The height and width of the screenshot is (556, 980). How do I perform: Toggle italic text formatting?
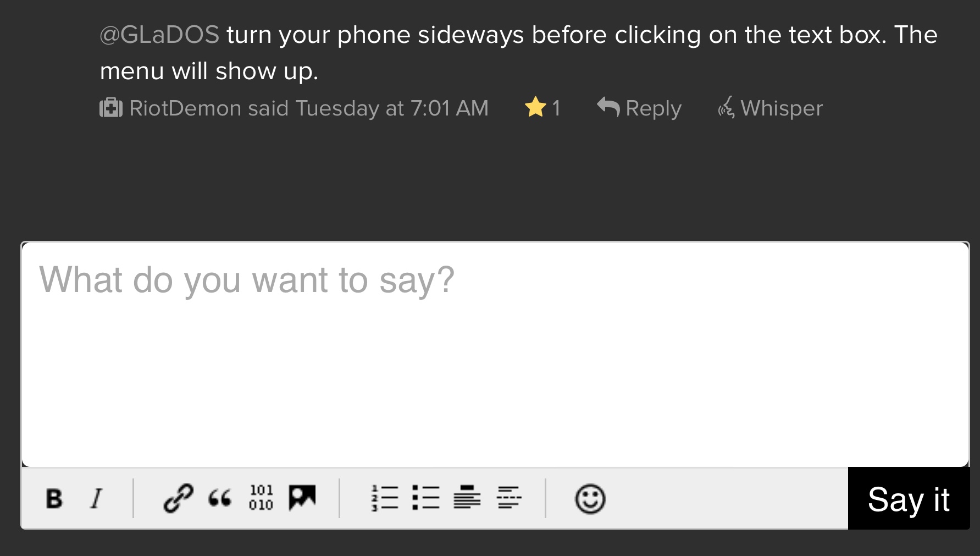click(x=96, y=499)
